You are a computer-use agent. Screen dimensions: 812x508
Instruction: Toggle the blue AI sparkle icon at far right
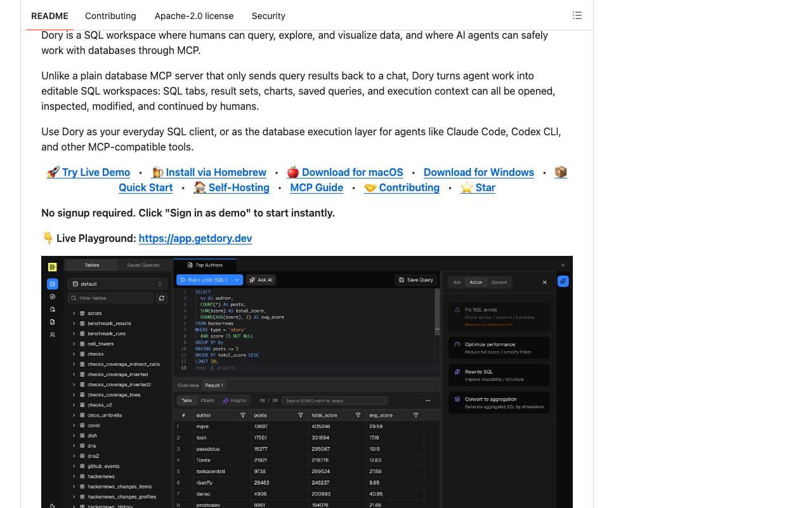pyautogui.click(x=563, y=281)
